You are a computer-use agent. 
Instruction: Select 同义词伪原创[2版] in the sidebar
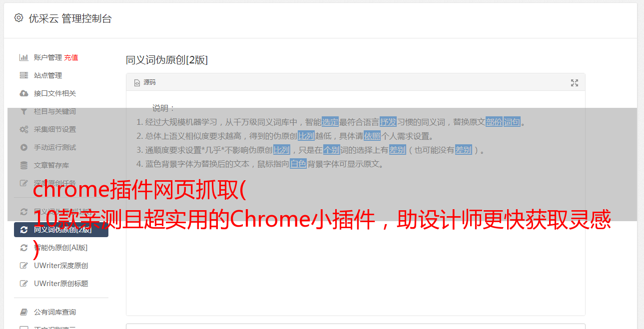[x=61, y=230]
